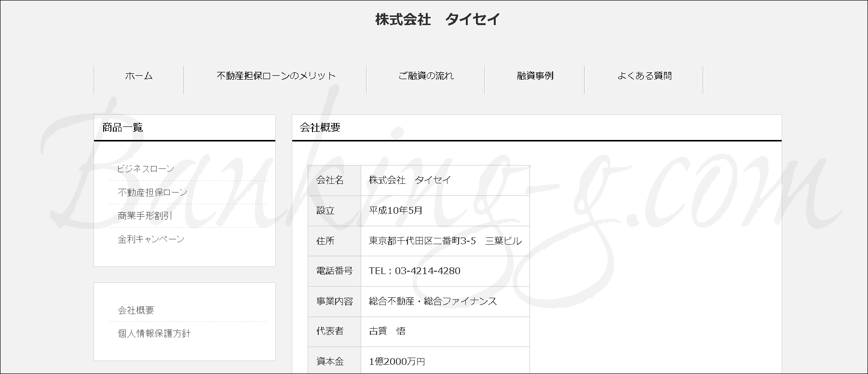Select 不動産担保ローン in the product list

[152, 193]
